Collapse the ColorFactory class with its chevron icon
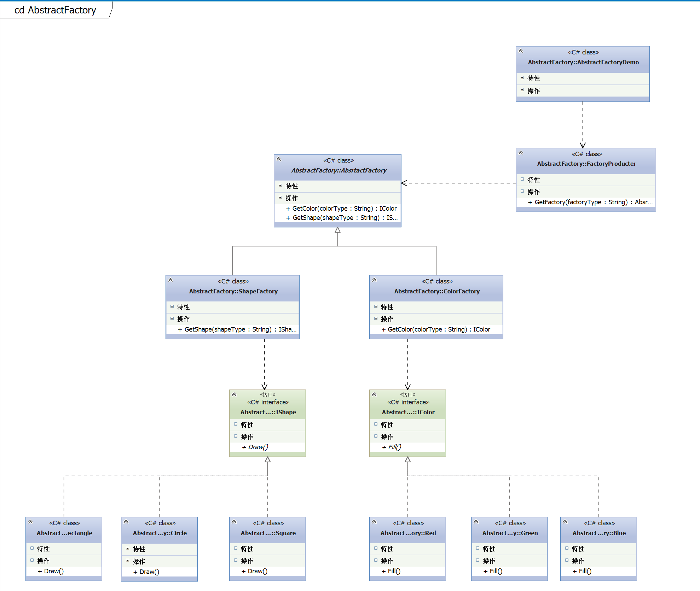The width and height of the screenshot is (700, 591). pos(374,280)
